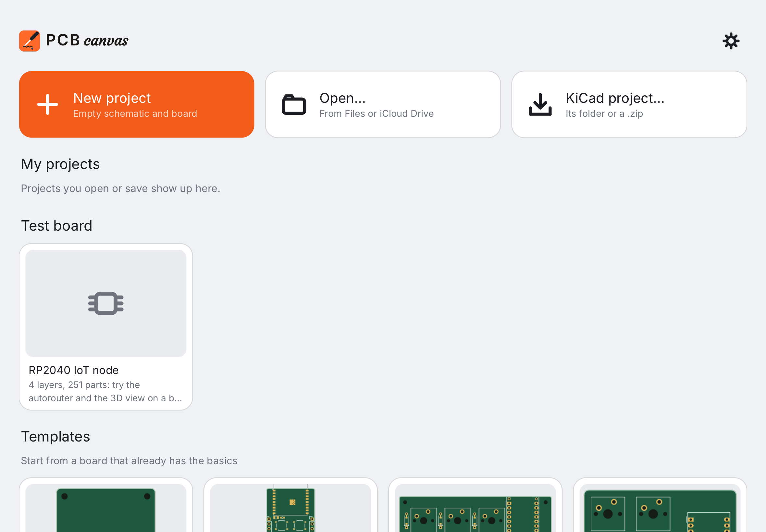The image size is (766, 532).
Task: Click the download icon on KiCad project card
Action: [540, 104]
